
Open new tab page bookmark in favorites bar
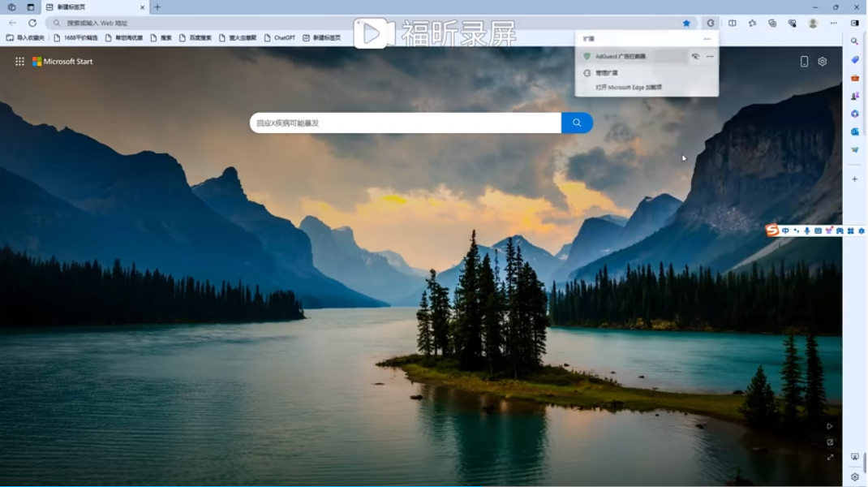click(x=321, y=37)
